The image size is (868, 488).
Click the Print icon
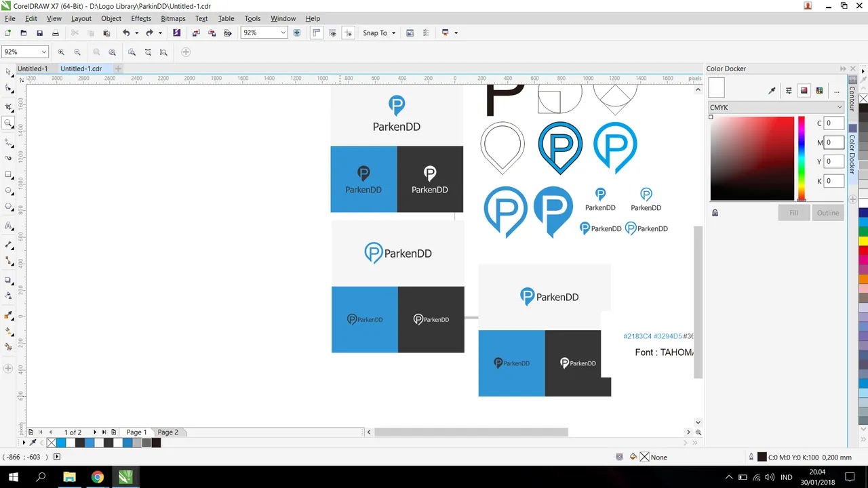coord(56,33)
